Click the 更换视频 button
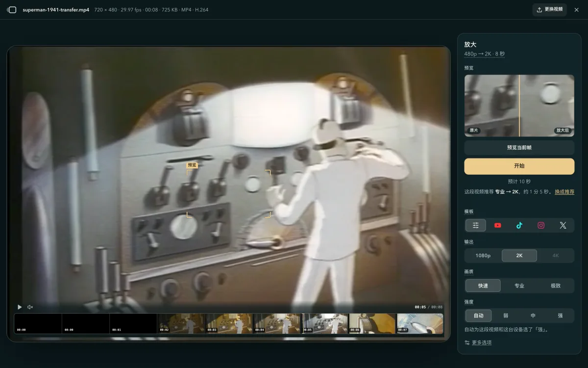 pyautogui.click(x=550, y=9)
